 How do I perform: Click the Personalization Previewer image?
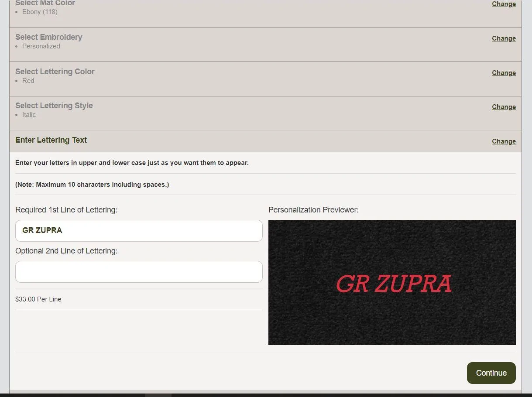tap(392, 282)
